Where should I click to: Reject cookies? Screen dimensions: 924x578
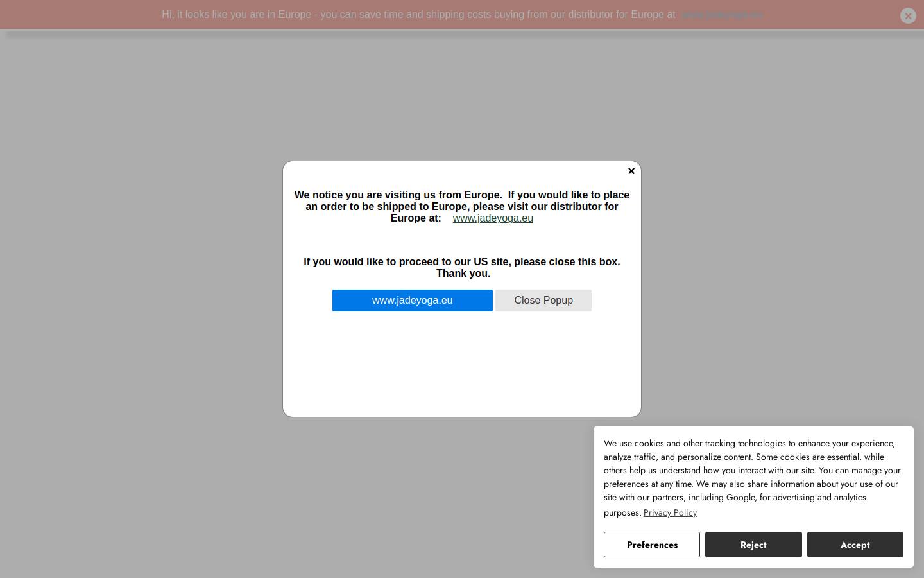pyautogui.click(x=753, y=545)
